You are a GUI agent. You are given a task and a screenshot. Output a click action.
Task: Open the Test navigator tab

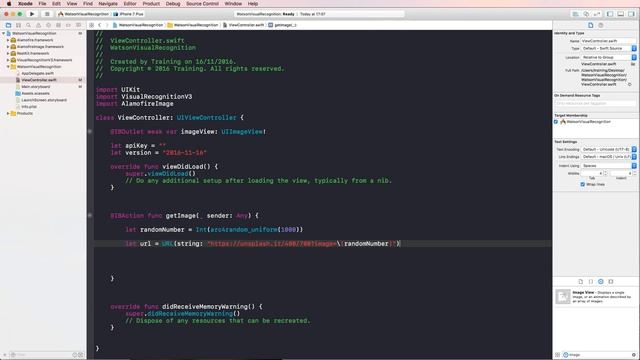pyautogui.click(x=48, y=25)
